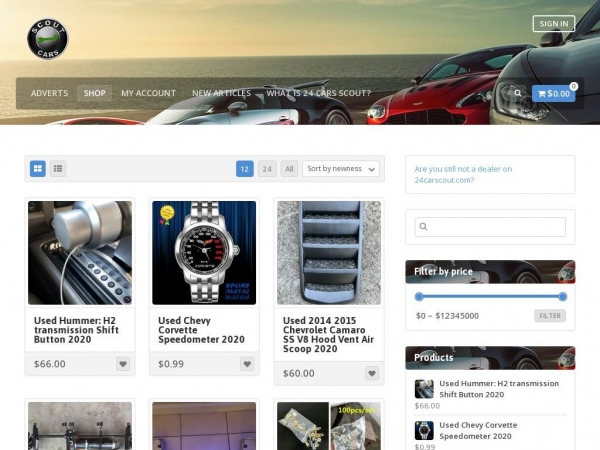The image size is (600, 450).
Task: Click the sidebar product search field
Action: (x=490, y=227)
